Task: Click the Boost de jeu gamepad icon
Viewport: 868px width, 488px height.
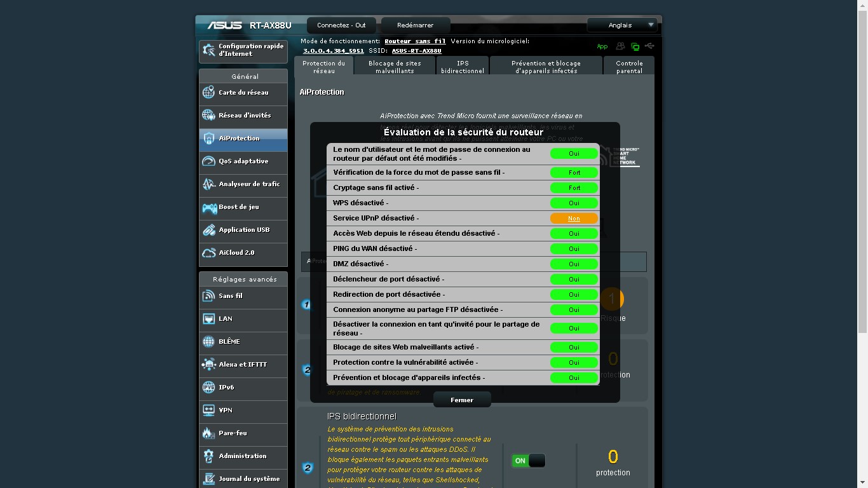Action: click(x=208, y=207)
